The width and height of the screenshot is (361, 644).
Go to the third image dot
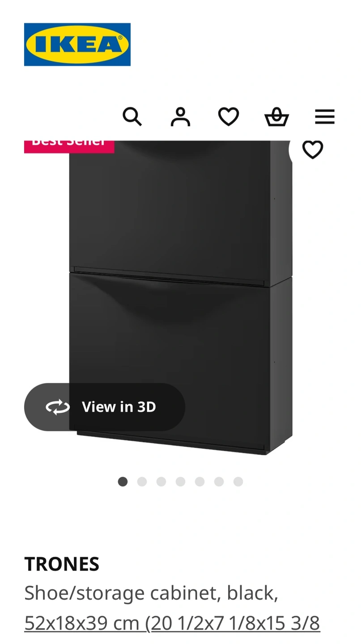point(161,482)
